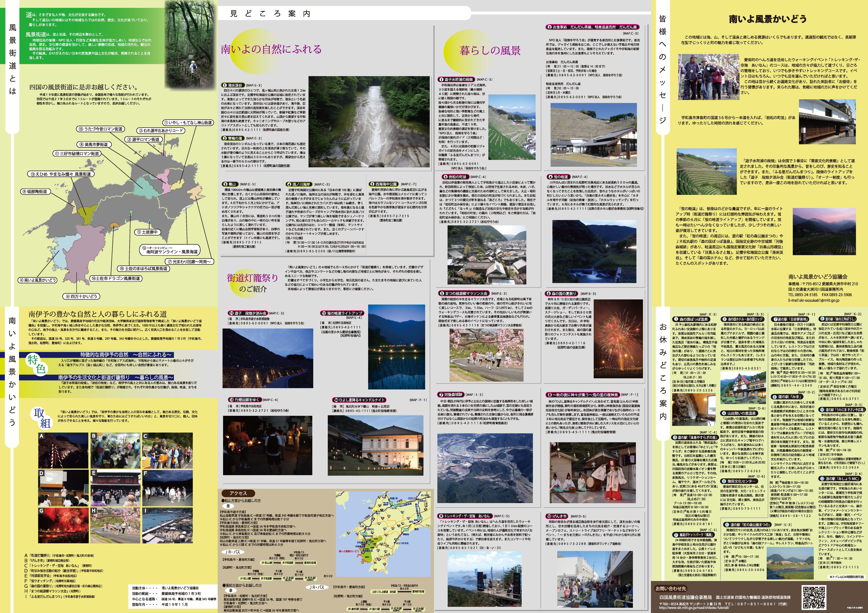
Task: Click the お食事処 だんだん茶屋 heading
Action: pyautogui.click(x=592, y=27)
